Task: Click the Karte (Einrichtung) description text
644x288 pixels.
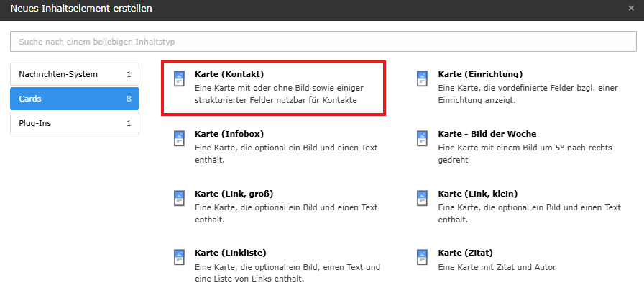Action: (528, 94)
